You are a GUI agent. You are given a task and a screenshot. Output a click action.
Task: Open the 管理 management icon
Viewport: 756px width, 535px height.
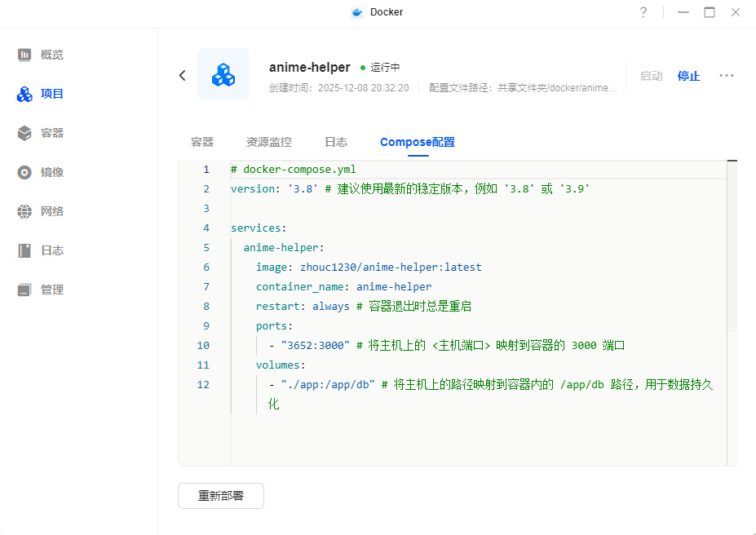(24, 290)
